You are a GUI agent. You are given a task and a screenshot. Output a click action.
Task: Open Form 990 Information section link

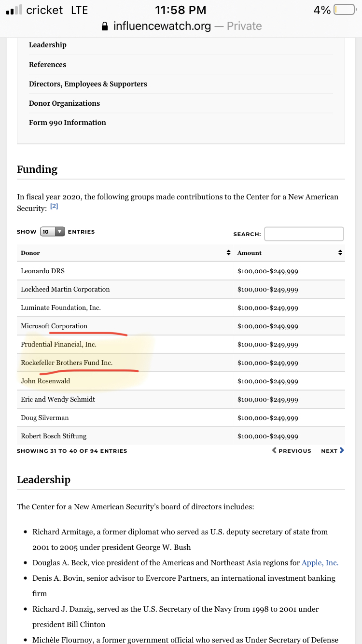[x=68, y=123]
